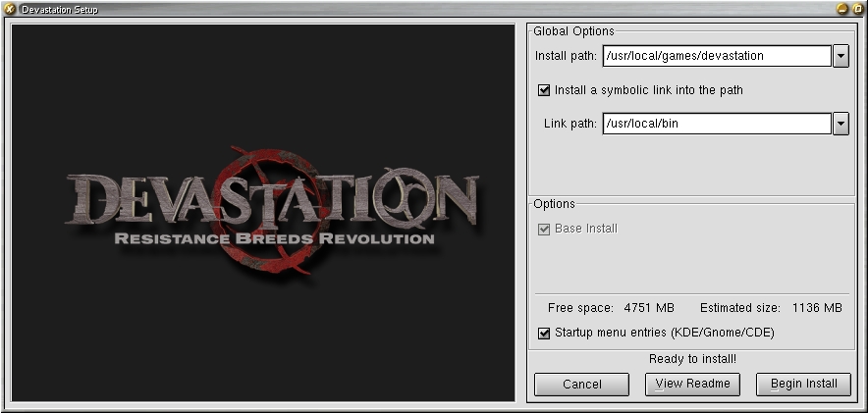Image resolution: width=868 pixels, height=413 pixels.
Task: Toggle Startup menu entries checkbox
Action: click(544, 333)
